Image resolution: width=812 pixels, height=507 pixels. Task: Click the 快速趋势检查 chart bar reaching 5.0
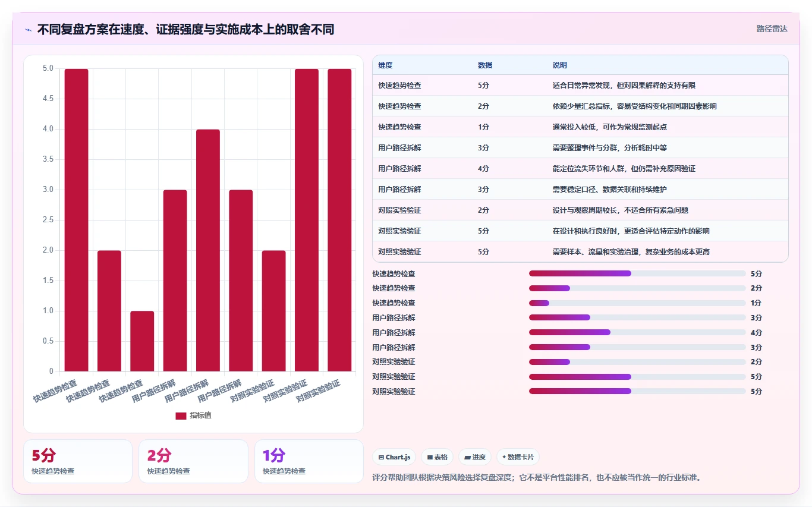[x=76, y=220]
